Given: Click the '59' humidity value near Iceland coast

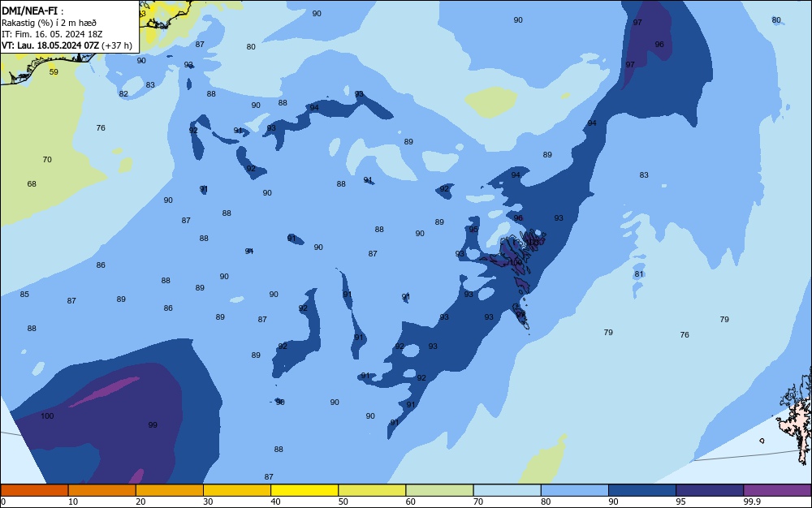Looking at the screenshot, I should click(54, 72).
